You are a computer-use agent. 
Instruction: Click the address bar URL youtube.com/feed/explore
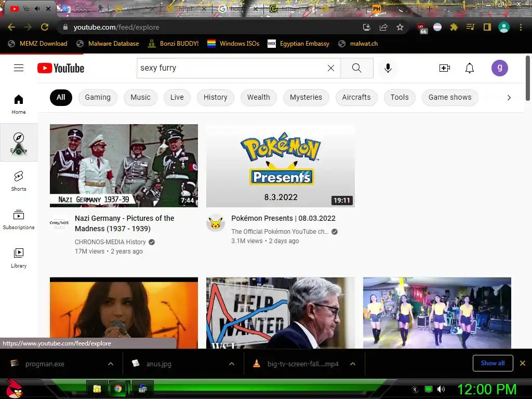[116, 27]
